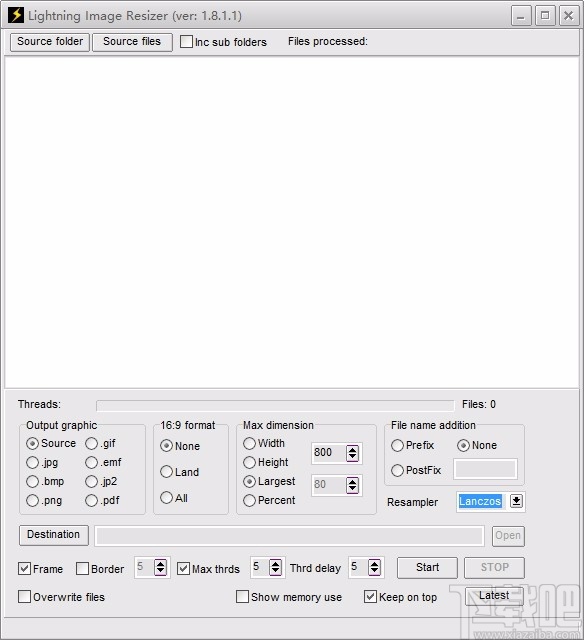Click the Source files button
Image resolution: width=584 pixels, height=640 pixels.
[x=132, y=42]
